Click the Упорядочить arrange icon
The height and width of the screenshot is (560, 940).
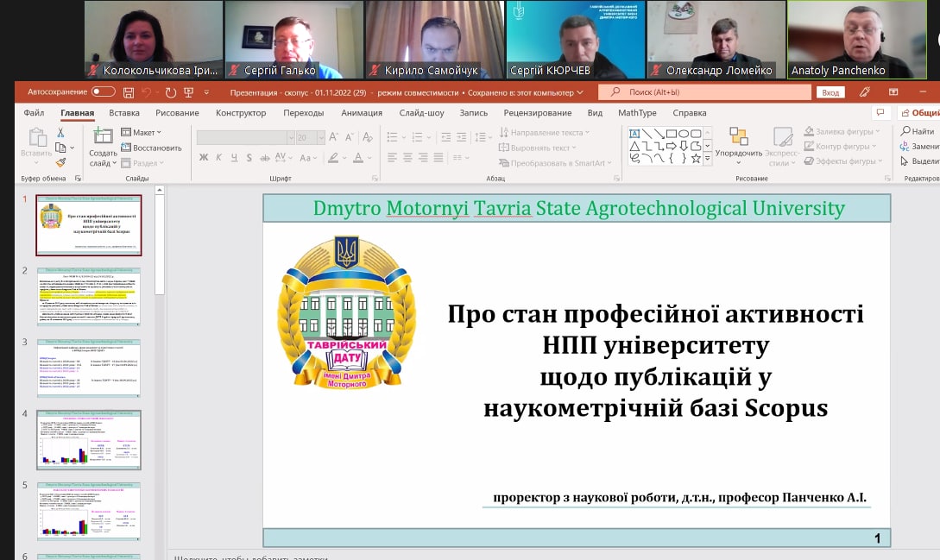tap(738, 137)
